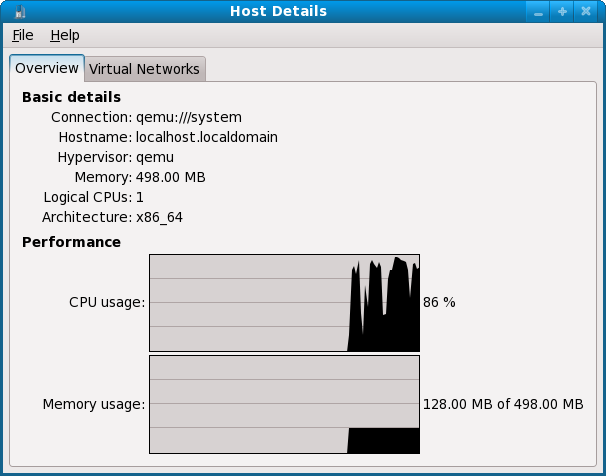Click the Host Details title text
This screenshot has width=606, height=476.
(x=278, y=11)
